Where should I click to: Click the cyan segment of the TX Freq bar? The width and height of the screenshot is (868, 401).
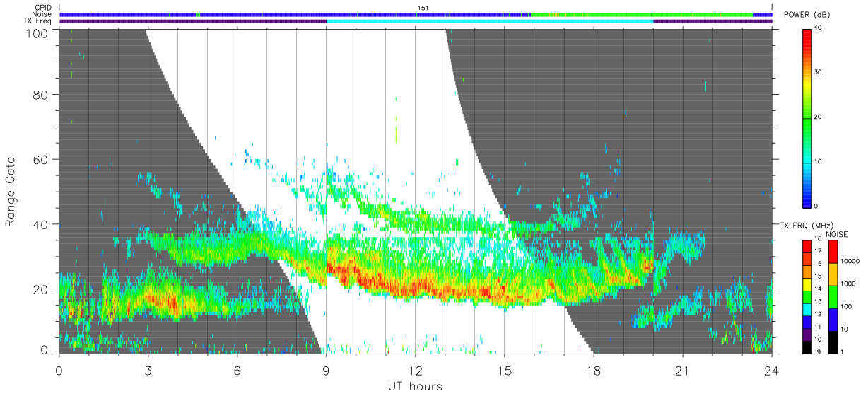tap(490, 21)
